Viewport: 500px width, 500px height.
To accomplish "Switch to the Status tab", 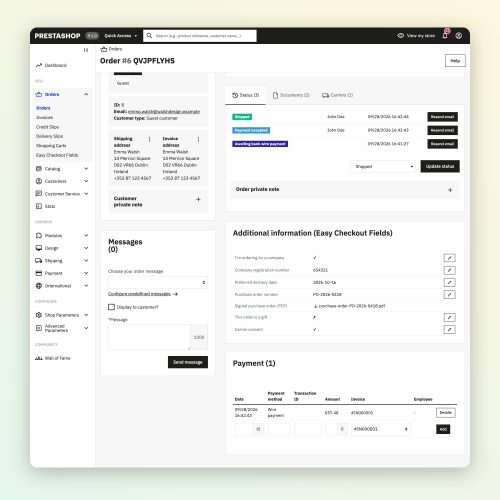I will tap(245, 95).
